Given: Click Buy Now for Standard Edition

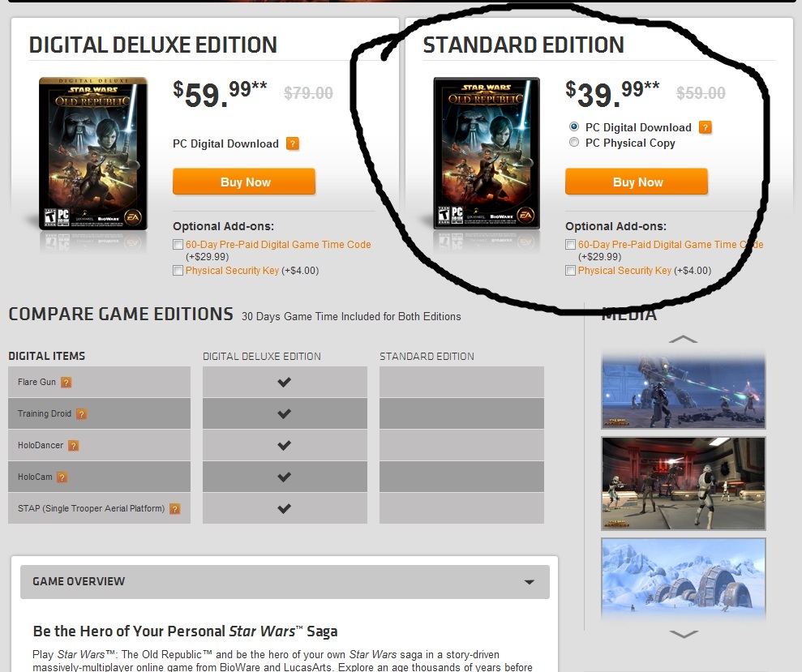Looking at the screenshot, I should (x=637, y=182).
